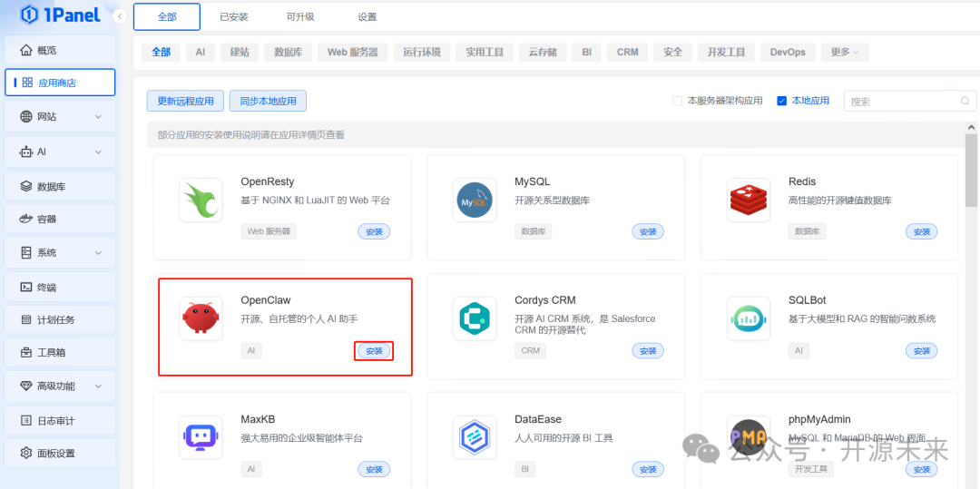This screenshot has width=980, height=489.
Task: Enable the 本服务器架构应用 checkbox
Action: [x=677, y=101]
